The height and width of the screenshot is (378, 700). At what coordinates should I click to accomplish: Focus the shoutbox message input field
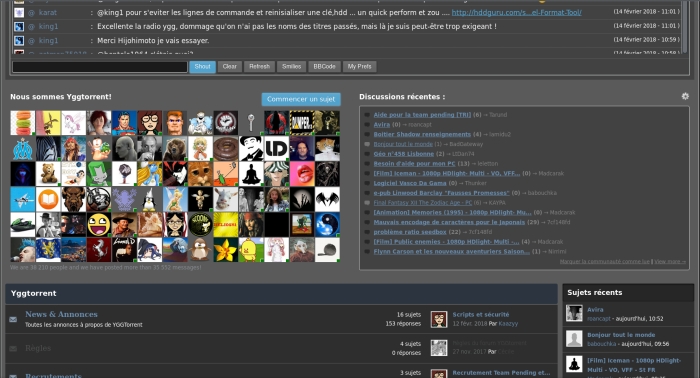pos(100,67)
